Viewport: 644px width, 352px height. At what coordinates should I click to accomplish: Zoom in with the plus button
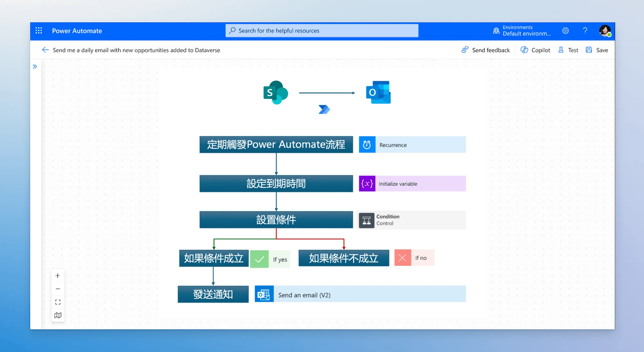58,275
